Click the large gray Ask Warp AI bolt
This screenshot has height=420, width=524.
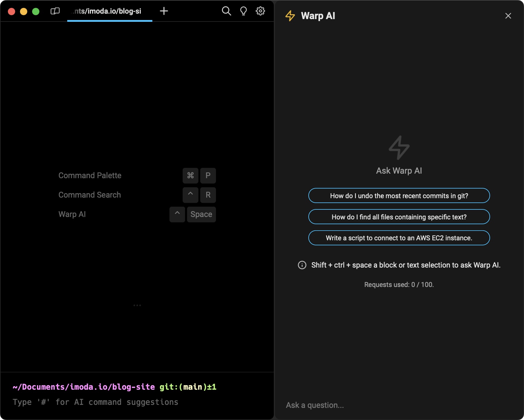[x=399, y=148]
